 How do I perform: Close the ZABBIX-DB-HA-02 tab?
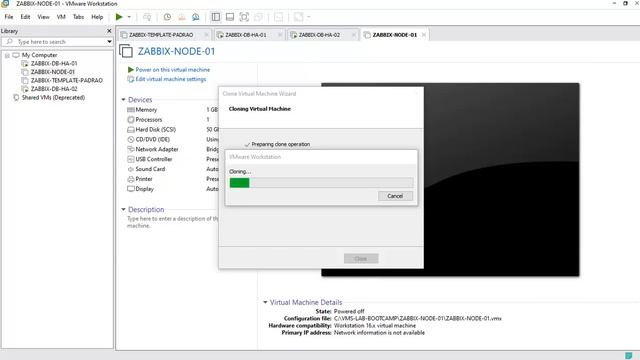click(x=354, y=35)
